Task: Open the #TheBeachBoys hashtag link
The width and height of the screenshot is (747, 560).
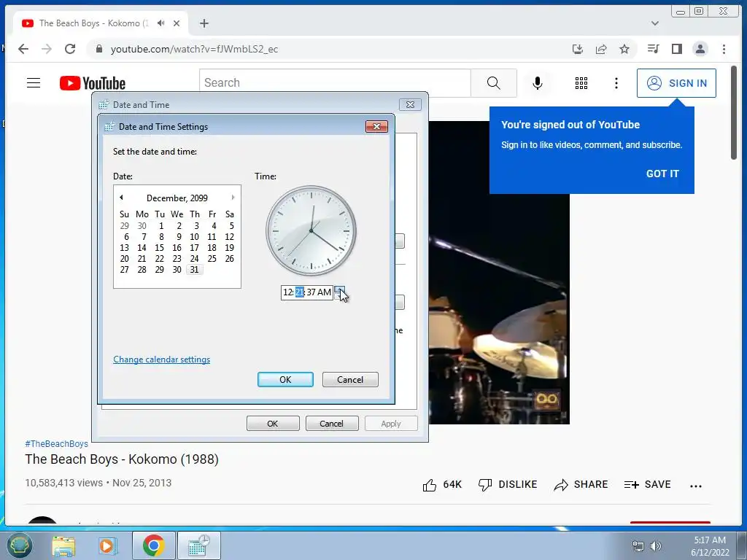Action: coord(56,444)
